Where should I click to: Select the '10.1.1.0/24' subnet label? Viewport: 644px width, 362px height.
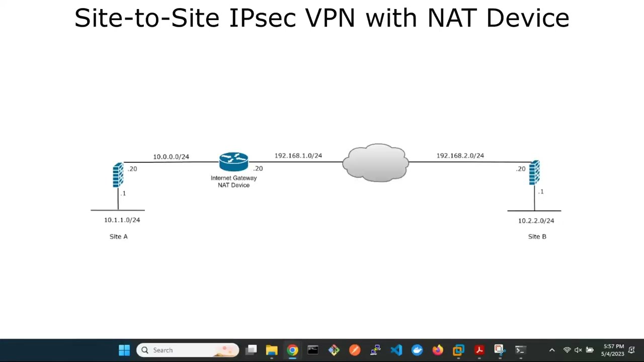click(x=122, y=220)
